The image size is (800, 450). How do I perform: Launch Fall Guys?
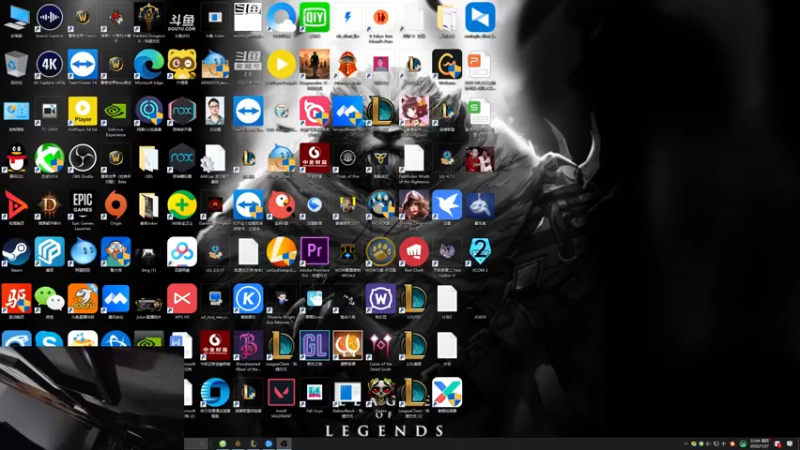click(x=314, y=393)
